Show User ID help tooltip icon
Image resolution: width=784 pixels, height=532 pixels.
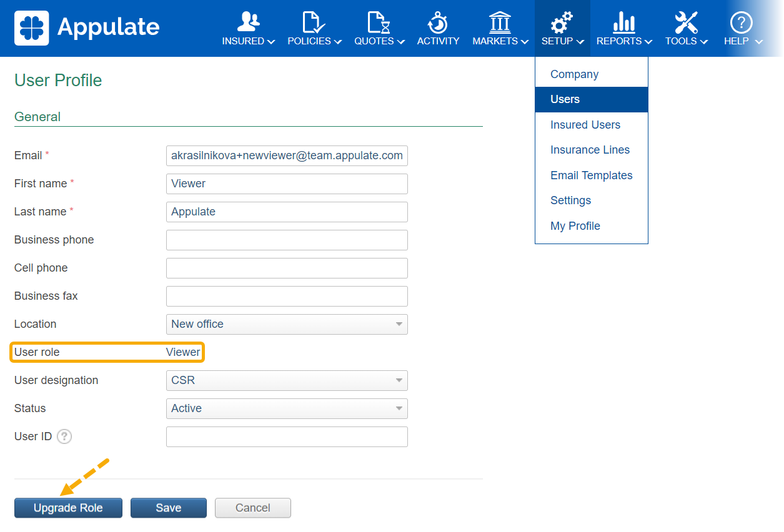tap(64, 436)
